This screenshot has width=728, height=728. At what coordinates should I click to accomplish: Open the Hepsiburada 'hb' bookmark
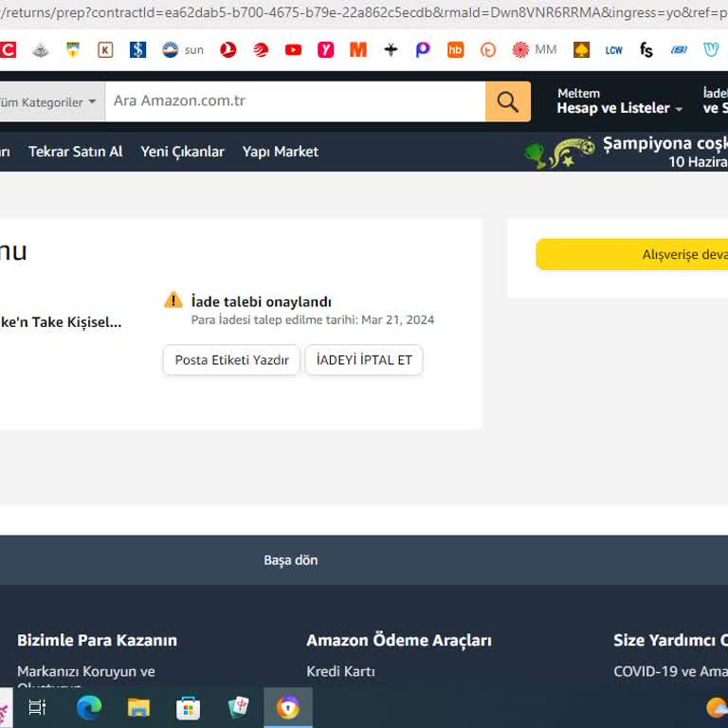455,49
